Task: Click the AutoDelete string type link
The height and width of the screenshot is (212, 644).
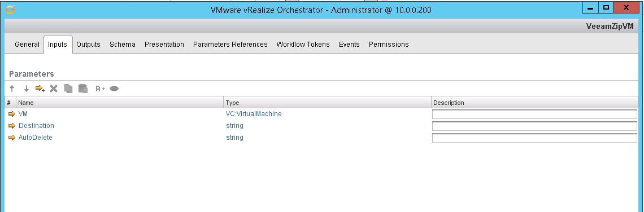Action: tap(234, 138)
